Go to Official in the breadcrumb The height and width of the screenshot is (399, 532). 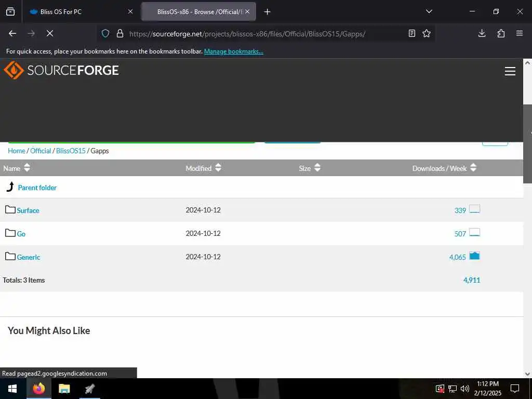click(x=41, y=151)
